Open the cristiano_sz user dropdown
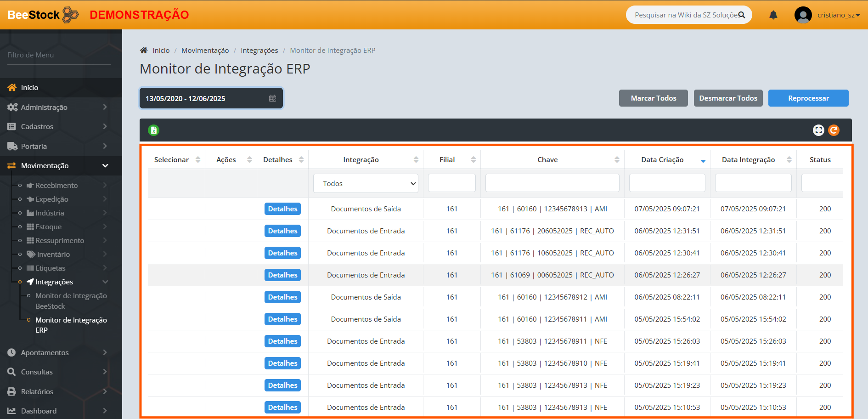868x419 pixels. (838, 15)
